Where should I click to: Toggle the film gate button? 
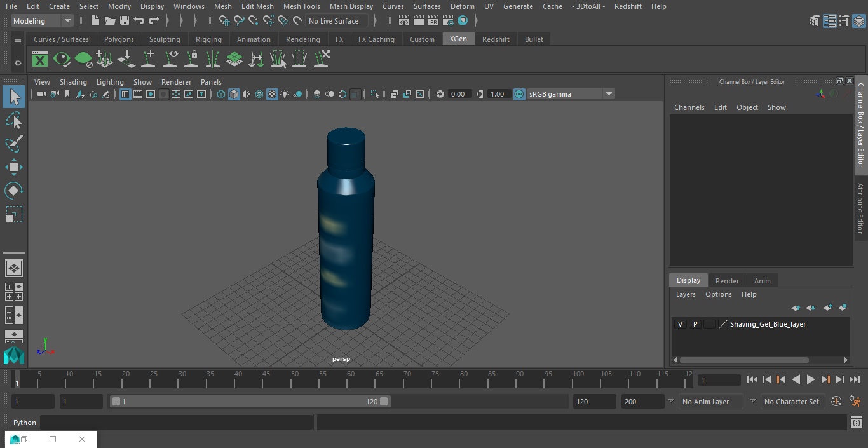(138, 94)
